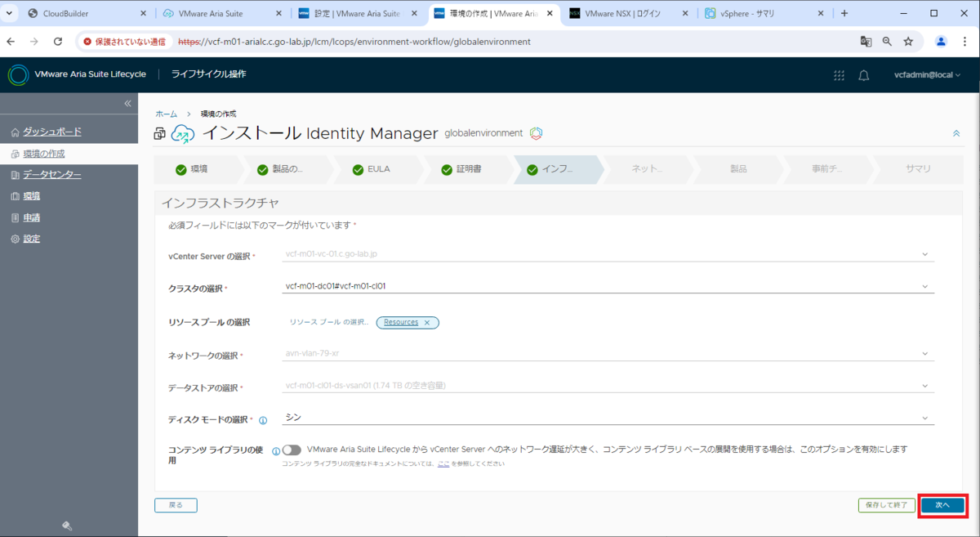Open the ディスク モードの選択 dropdown

(608, 418)
